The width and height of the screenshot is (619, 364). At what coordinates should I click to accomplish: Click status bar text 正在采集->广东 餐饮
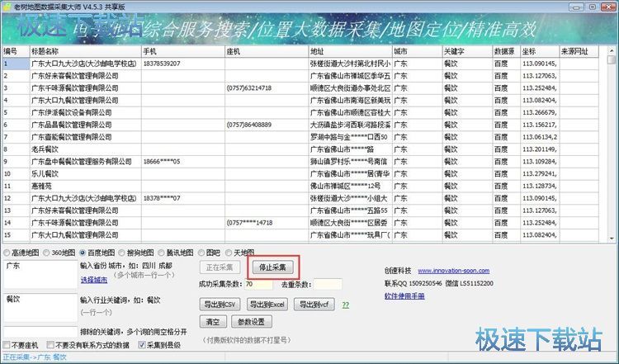35,357
